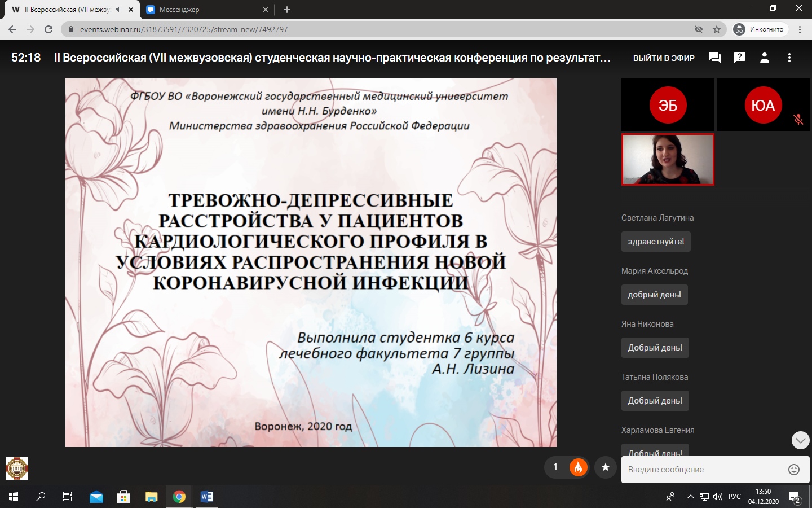The height and width of the screenshot is (508, 812).
Task: Open the Windows notification center
Action: click(795, 497)
